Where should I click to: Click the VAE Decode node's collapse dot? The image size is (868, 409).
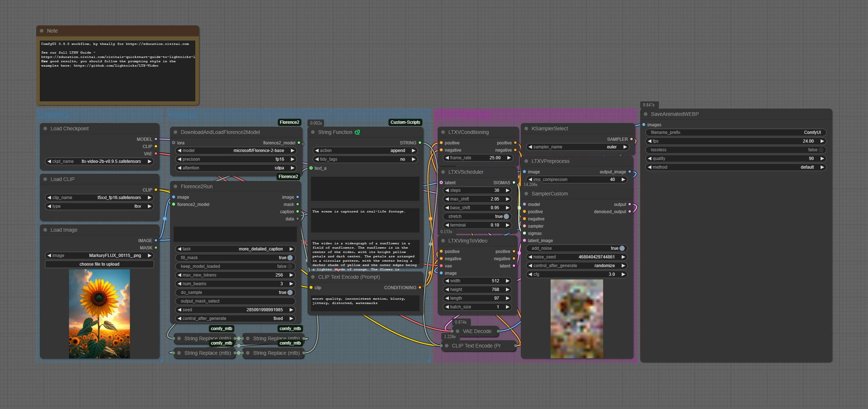(458, 331)
